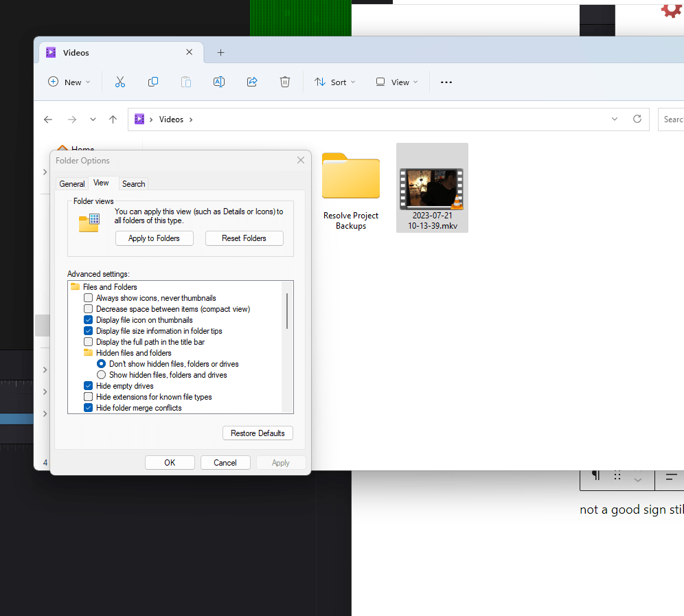Click Cancel in Folder Options

pos(225,462)
